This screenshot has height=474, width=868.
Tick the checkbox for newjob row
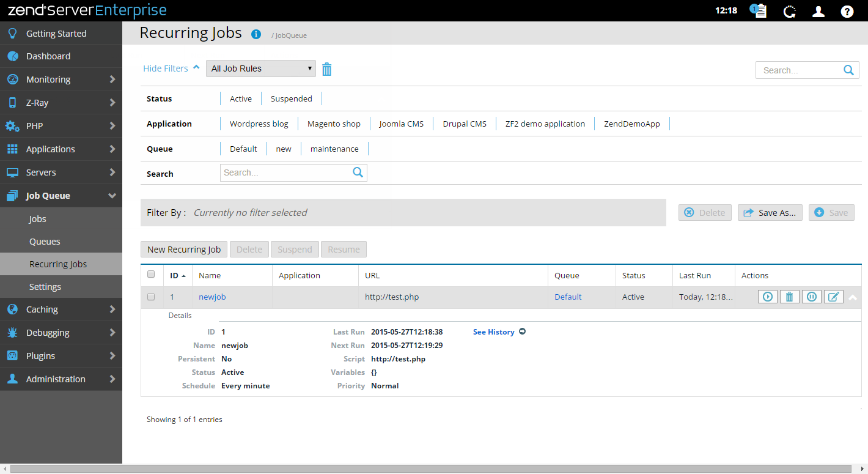pos(151,297)
